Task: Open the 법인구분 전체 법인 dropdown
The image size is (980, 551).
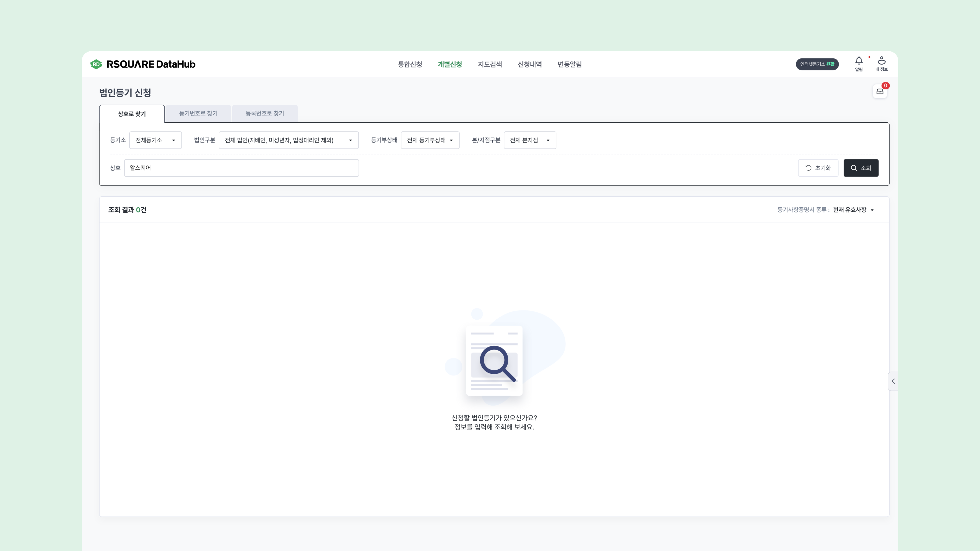Action: click(288, 140)
